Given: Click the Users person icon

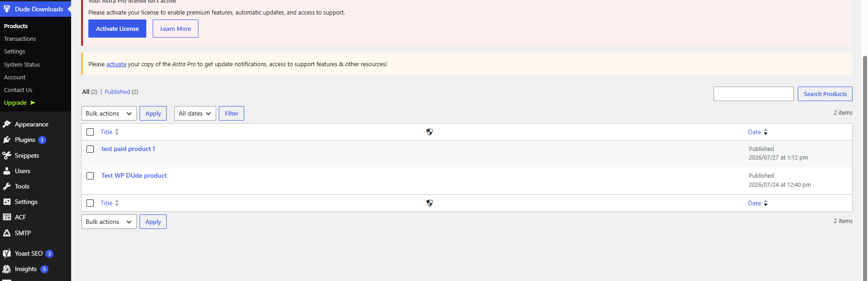Looking at the screenshot, I should tap(7, 171).
